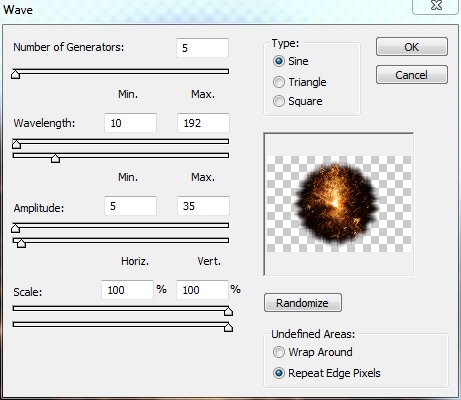Click the vertical Scale slider handle

[228, 327]
